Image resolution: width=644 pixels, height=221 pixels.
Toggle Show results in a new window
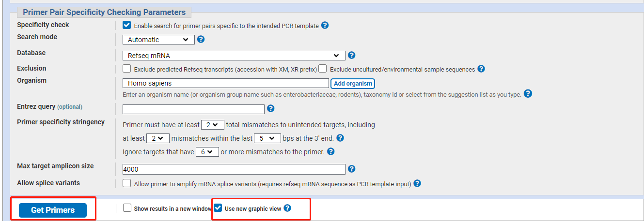click(x=127, y=208)
